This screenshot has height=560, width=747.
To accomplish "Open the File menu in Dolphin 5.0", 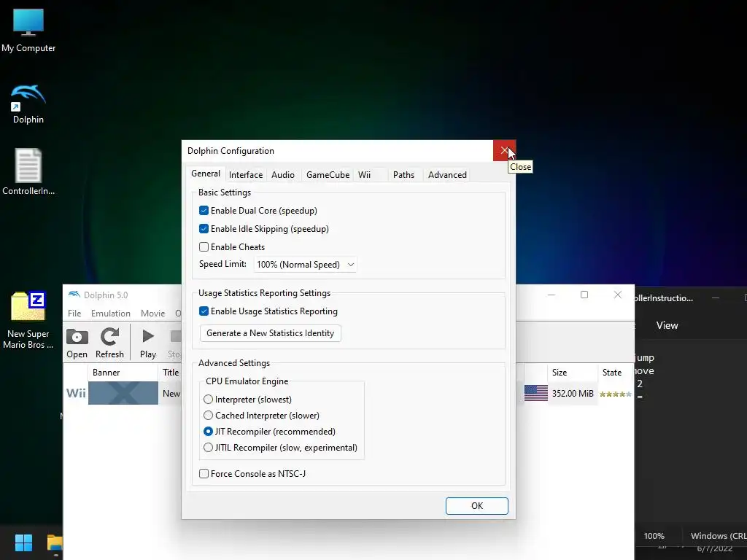I will pyautogui.click(x=74, y=314).
